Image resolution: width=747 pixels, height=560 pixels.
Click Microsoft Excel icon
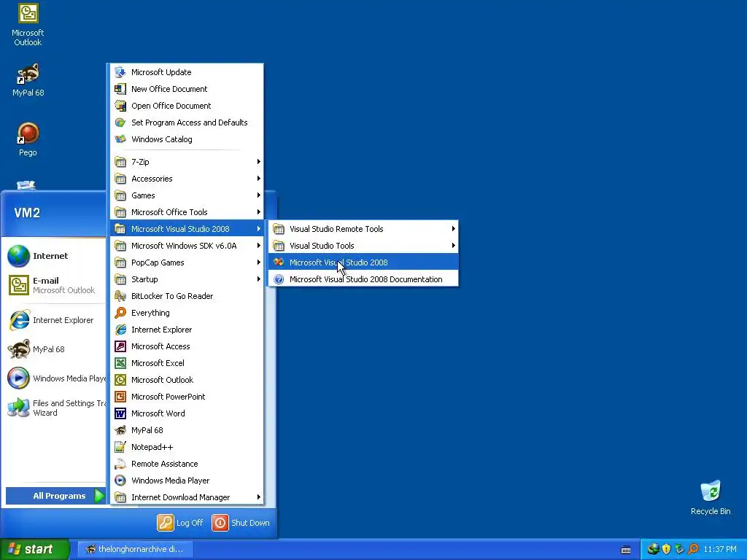tap(120, 363)
